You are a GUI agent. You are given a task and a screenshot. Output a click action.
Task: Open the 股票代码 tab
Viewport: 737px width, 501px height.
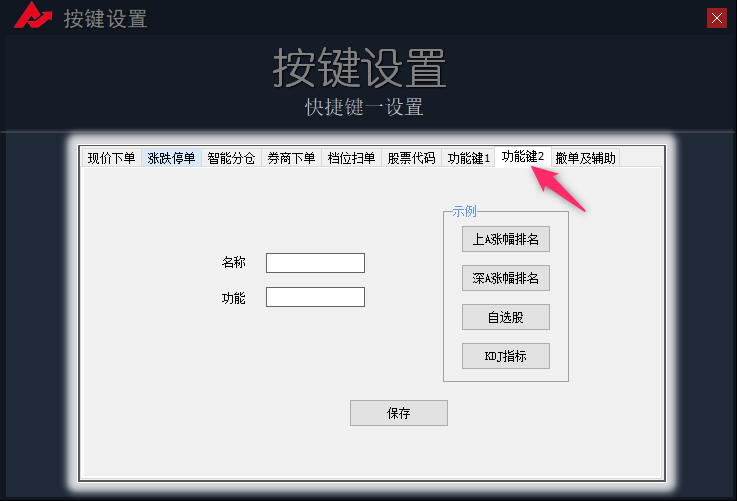click(x=411, y=158)
